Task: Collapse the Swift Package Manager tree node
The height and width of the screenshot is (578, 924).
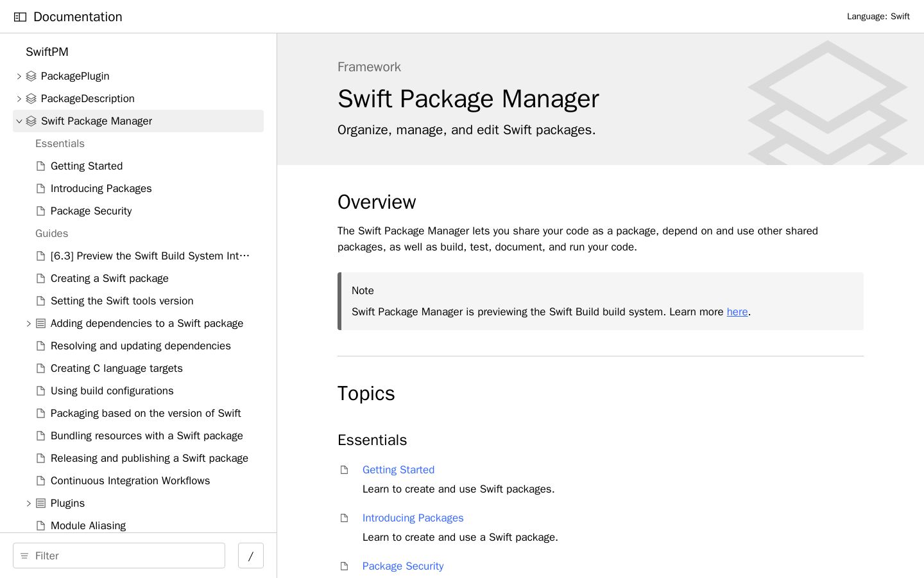Action: pyautogui.click(x=19, y=121)
